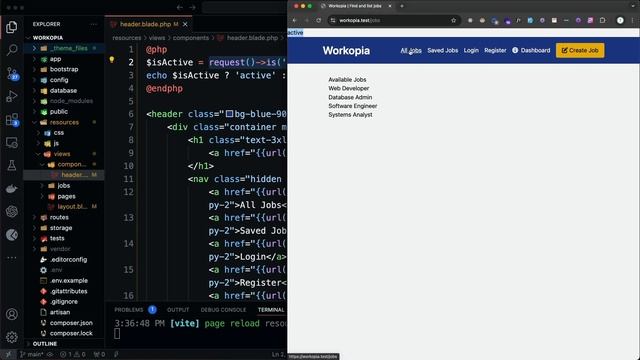Click the errors and warnings status item
The width and height of the screenshot is (640, 360).
pos(73,354)
